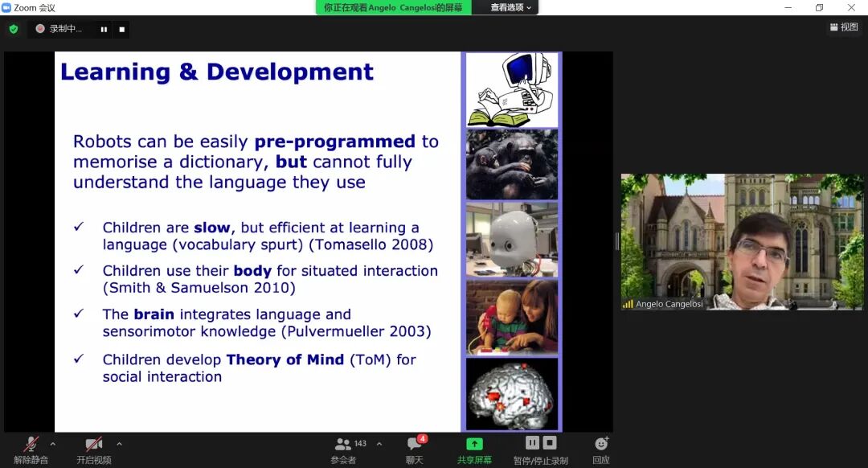
Task: Click the mother and baby photo
Action: [512, 318]
